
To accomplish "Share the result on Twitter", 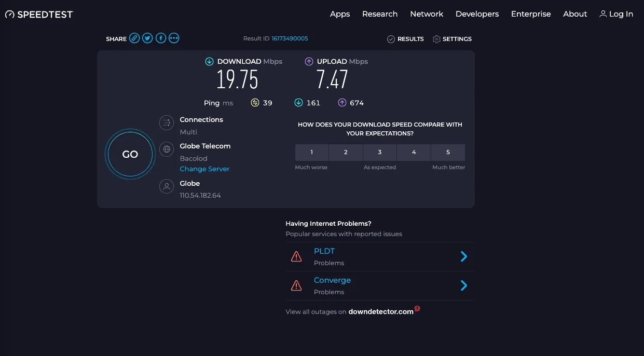I will (147, 38).
